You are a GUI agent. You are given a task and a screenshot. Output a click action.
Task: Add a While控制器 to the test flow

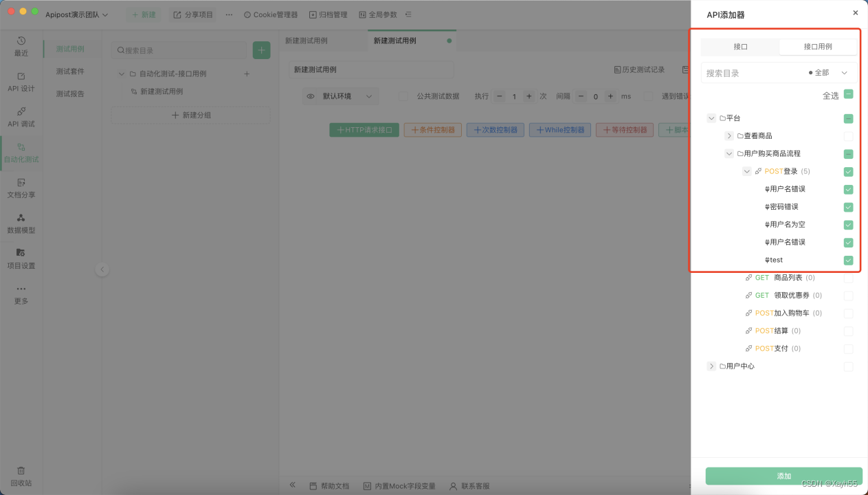(x=559, y=129)
